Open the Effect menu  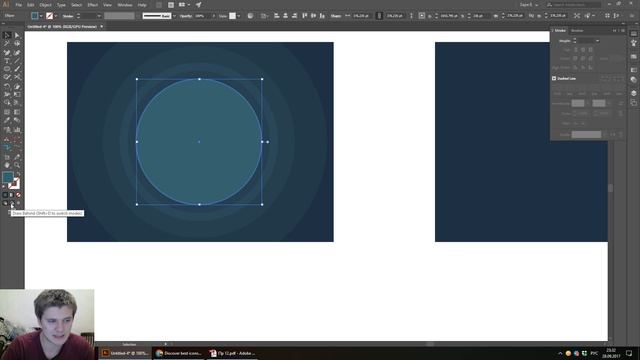pos(93,5)
